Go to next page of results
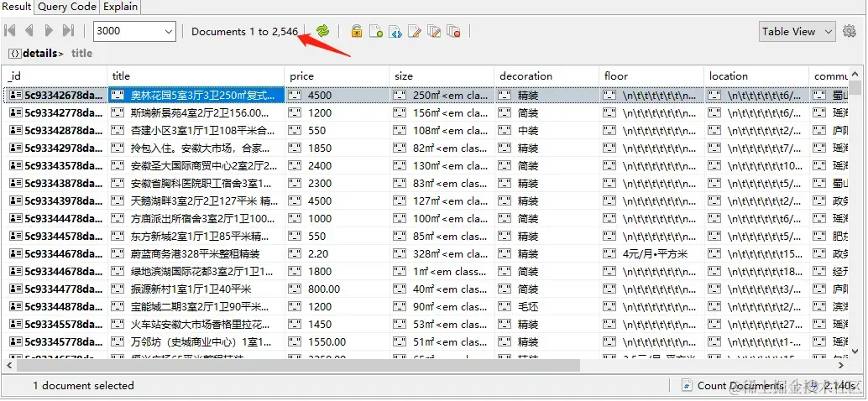The image size is (868, 401). point(49,31)
